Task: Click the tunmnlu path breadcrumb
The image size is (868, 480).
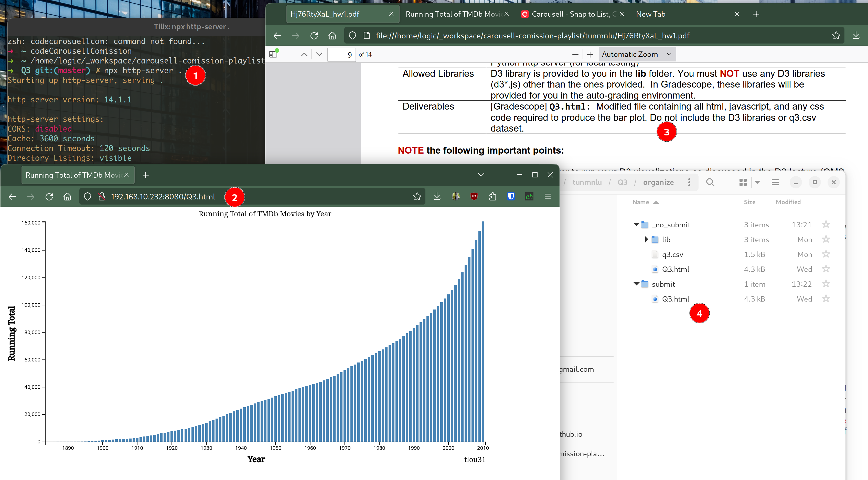Action: point(587,182)
